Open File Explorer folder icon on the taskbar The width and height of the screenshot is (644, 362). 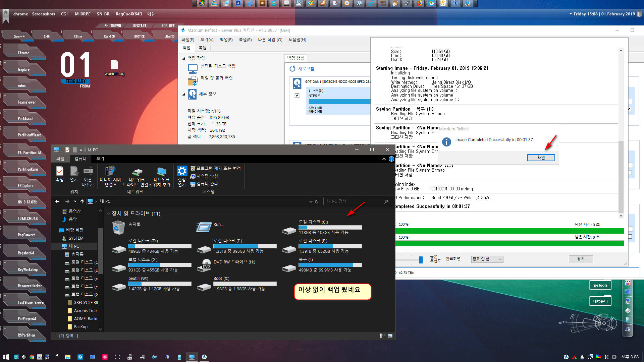click(x=67, y=357)
